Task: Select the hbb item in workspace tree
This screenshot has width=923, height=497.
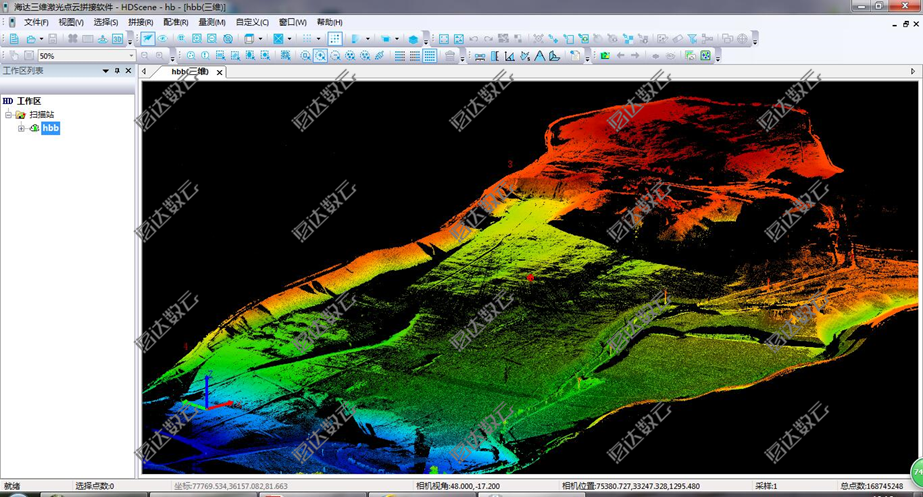Action: (50, 128)
